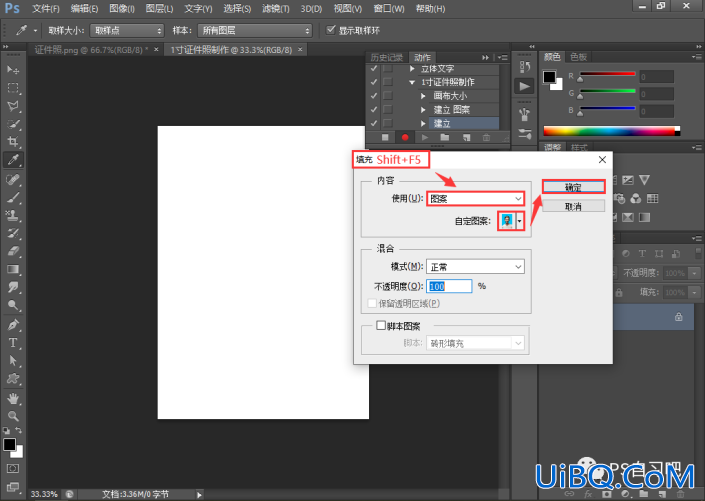Toggle dialog box for 立体文字 action

[387, 69]
